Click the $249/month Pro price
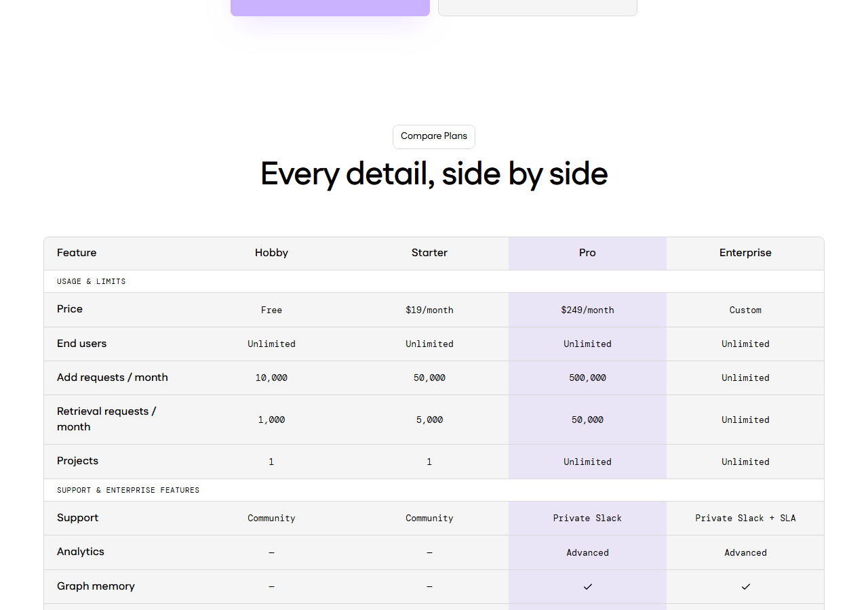868x610 pixels. (x=587, y=310)
